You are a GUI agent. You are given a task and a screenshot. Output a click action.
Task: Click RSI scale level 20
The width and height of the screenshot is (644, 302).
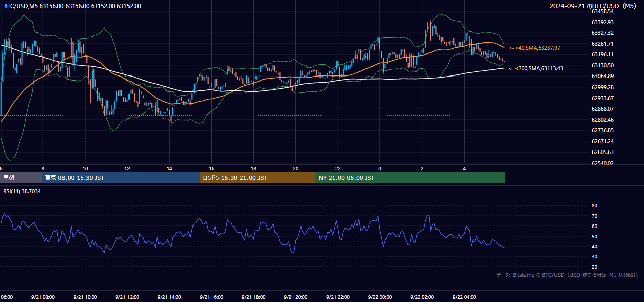click(x=594, y=267)
